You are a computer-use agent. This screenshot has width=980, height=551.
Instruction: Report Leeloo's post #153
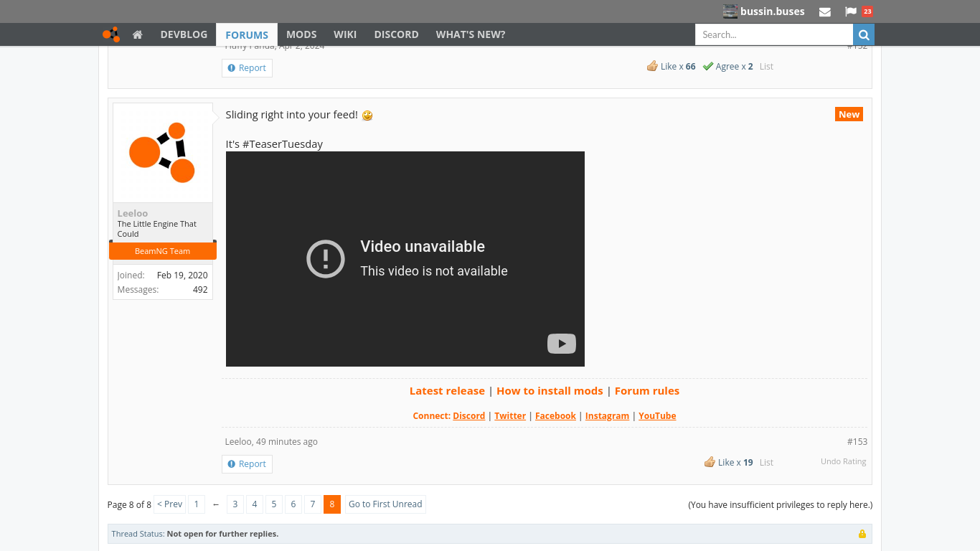point(247,464)
